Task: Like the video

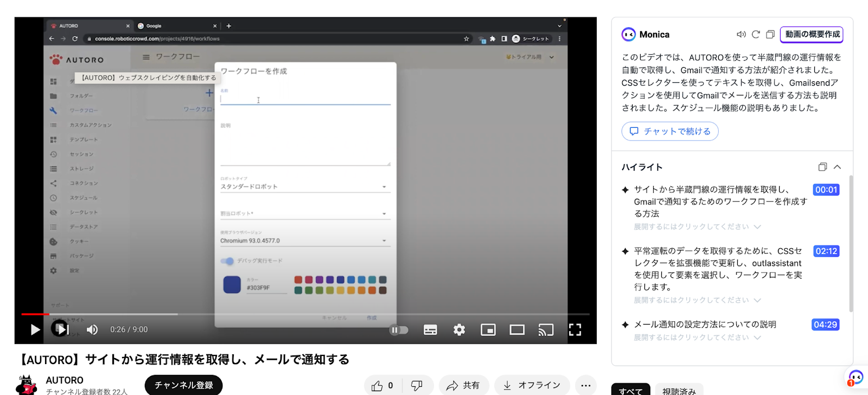Action: (x=383, y=385)
